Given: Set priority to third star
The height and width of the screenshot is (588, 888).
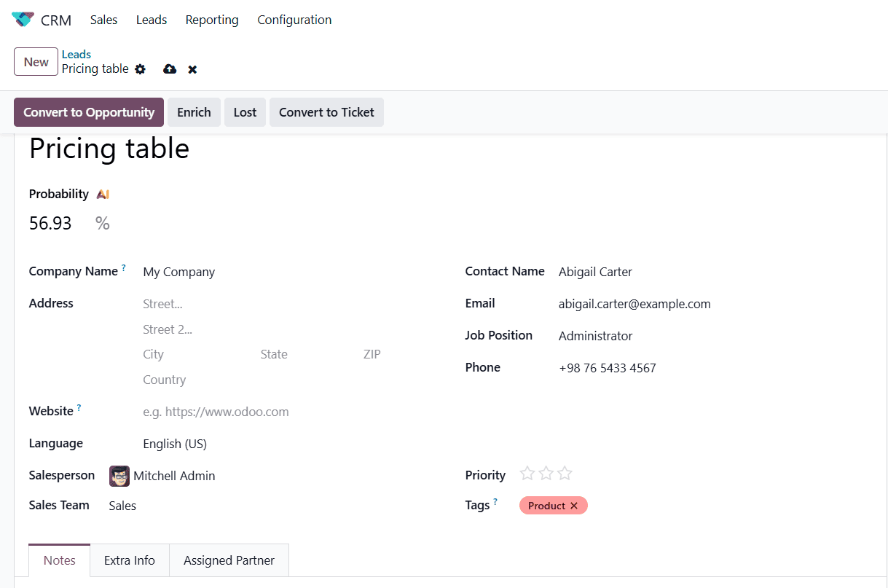Looking at the screenshot, I should coord(565,474).
